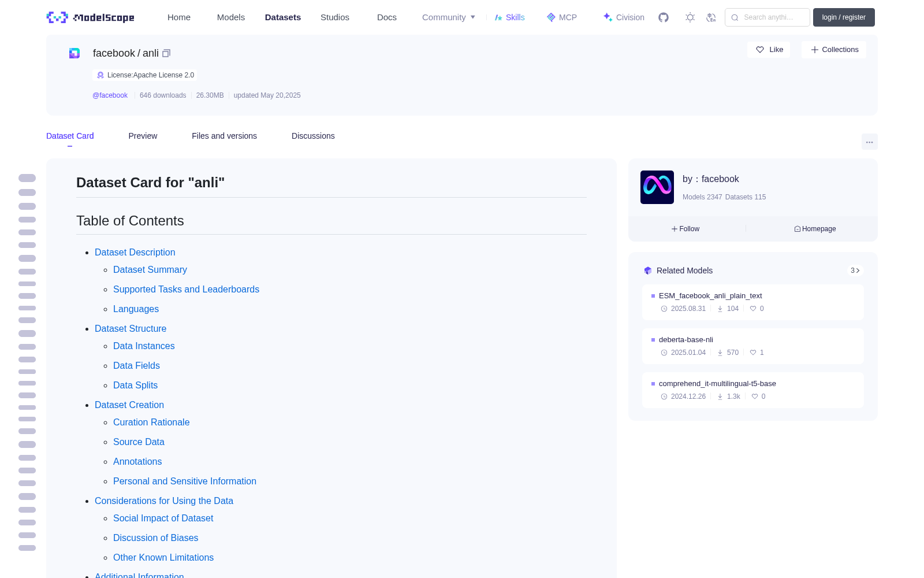Jump to Data Fields section

point(136,366)
